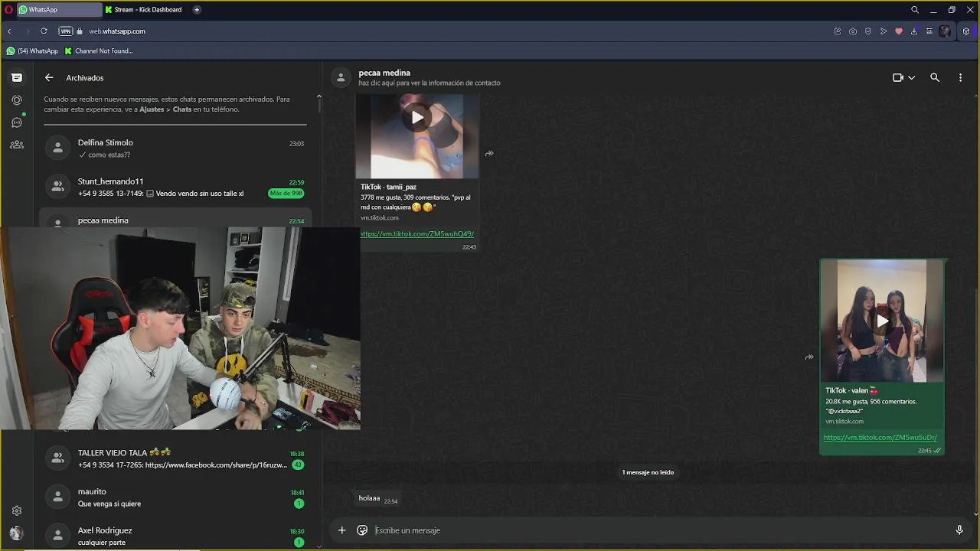The height and width of the screenshot is (551, 980).
Task: Open the attach plus icon in the message bar
Action: tap(341, 530)
